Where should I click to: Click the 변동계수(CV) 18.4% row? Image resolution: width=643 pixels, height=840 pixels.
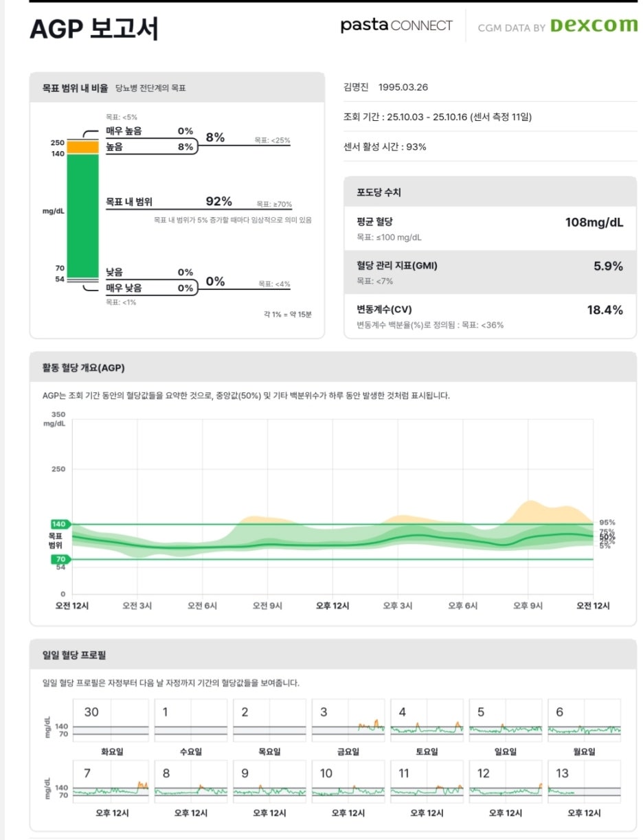pos(490,316)
